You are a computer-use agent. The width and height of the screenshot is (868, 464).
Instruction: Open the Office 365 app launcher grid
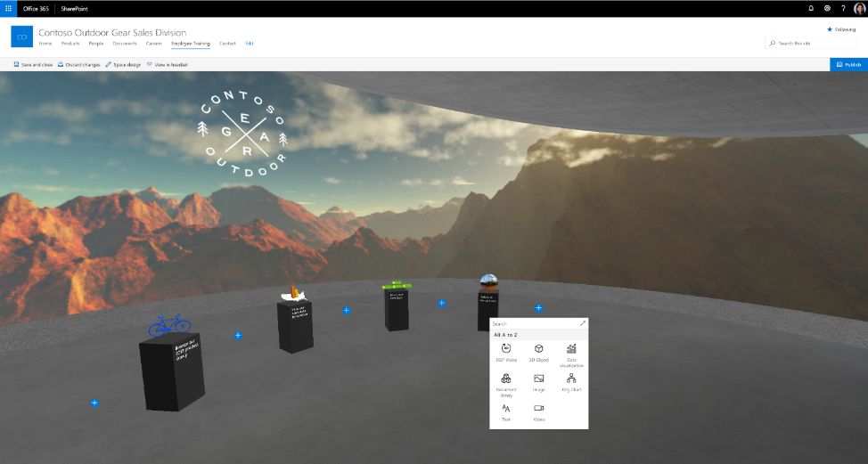(8, 8)
